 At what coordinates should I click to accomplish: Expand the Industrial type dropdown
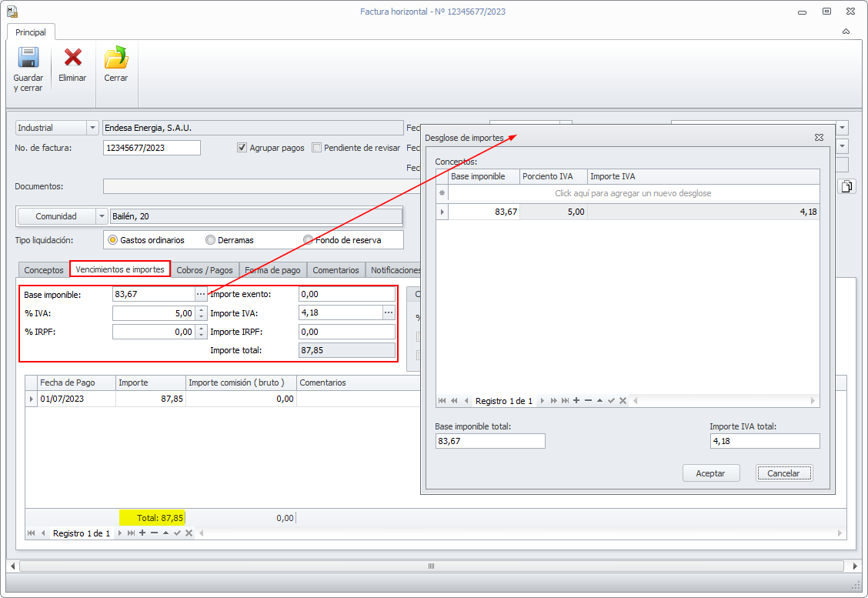tap(93, 128)
